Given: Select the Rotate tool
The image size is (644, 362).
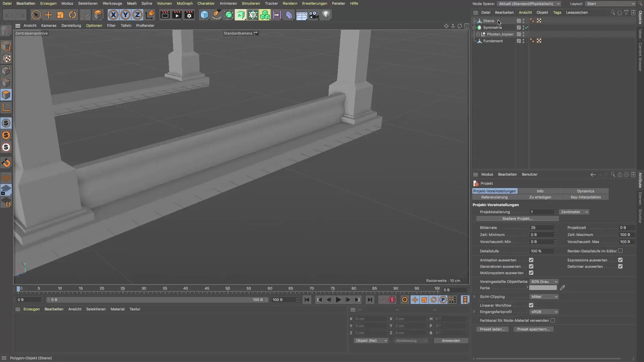Looking at the screenshot, I should tap(72, 15).
